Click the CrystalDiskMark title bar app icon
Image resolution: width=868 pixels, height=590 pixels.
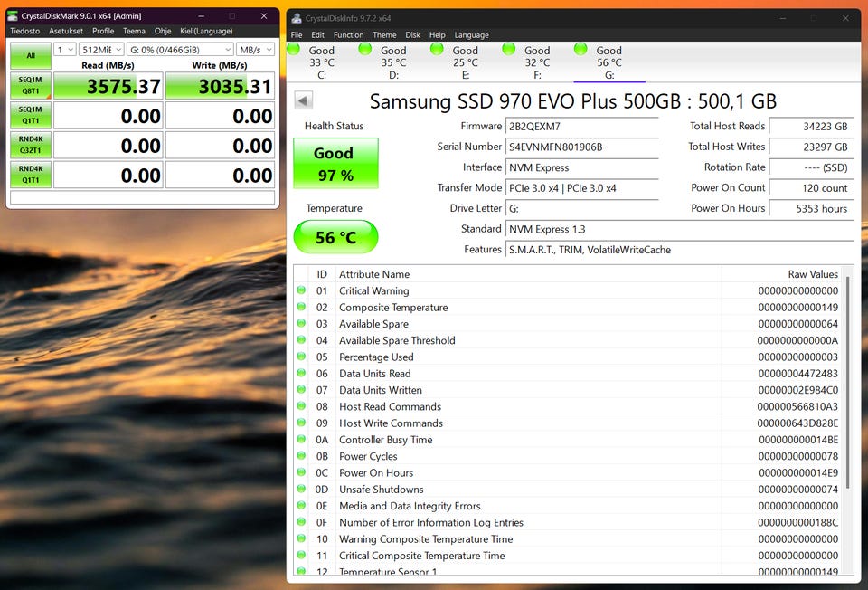pyautogui.click(x=14, y=16)
